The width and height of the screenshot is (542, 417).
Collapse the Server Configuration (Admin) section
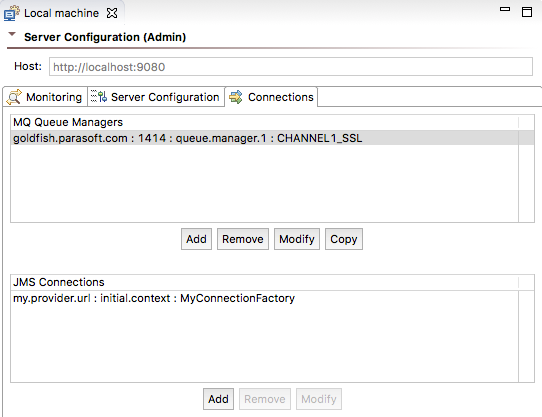point(12,34)
